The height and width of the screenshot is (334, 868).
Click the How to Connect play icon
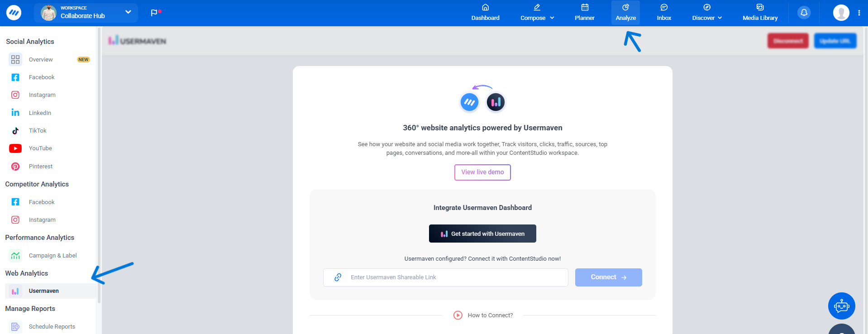pos(458,315)
